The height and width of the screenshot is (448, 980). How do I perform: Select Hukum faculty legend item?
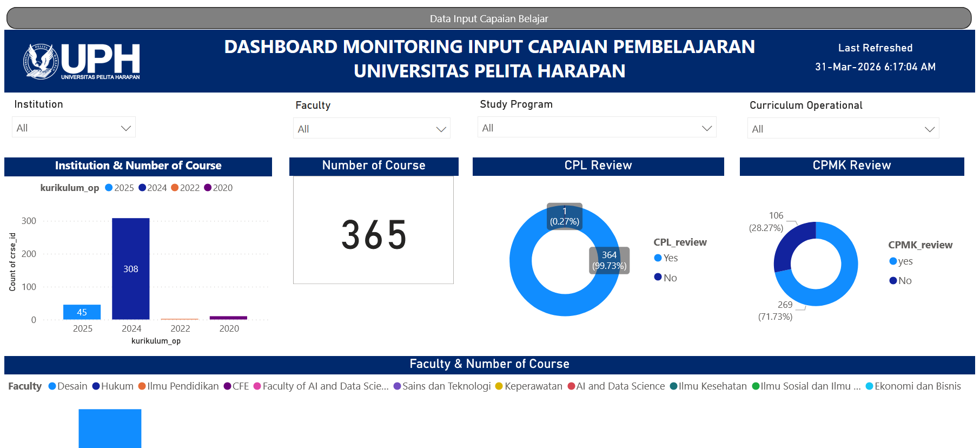click(112, 386)
